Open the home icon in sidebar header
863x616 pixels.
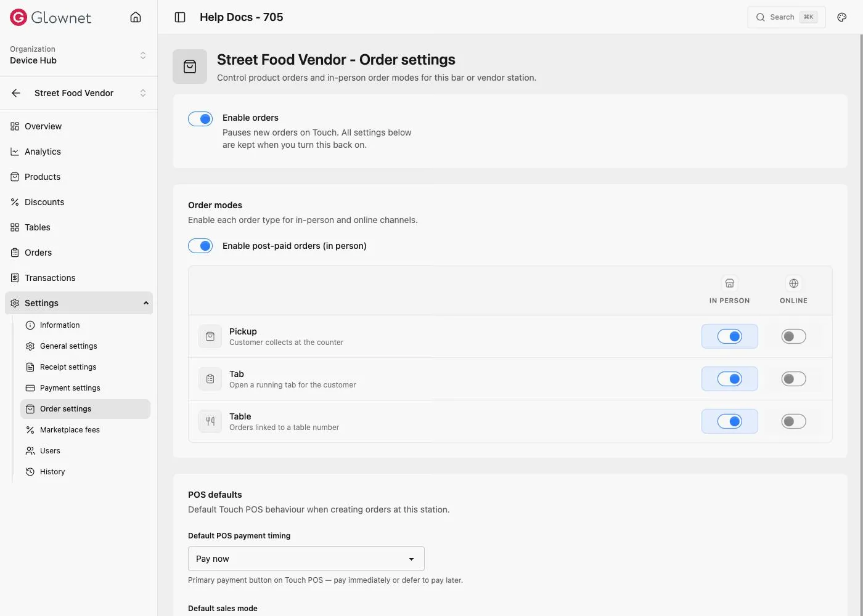136,17
